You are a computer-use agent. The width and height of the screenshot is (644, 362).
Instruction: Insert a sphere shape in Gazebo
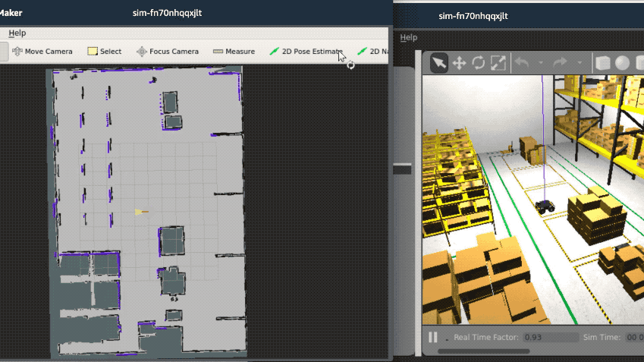[622, 63]
